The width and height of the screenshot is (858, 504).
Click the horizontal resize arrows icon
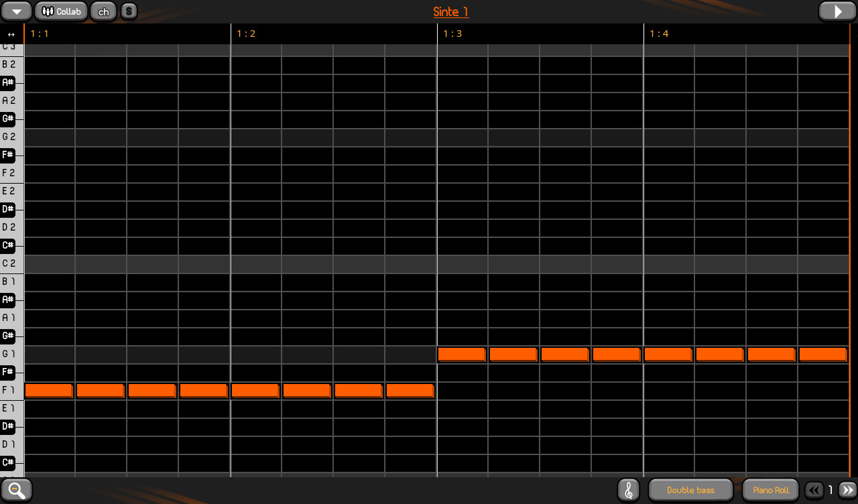pos(11,34)
